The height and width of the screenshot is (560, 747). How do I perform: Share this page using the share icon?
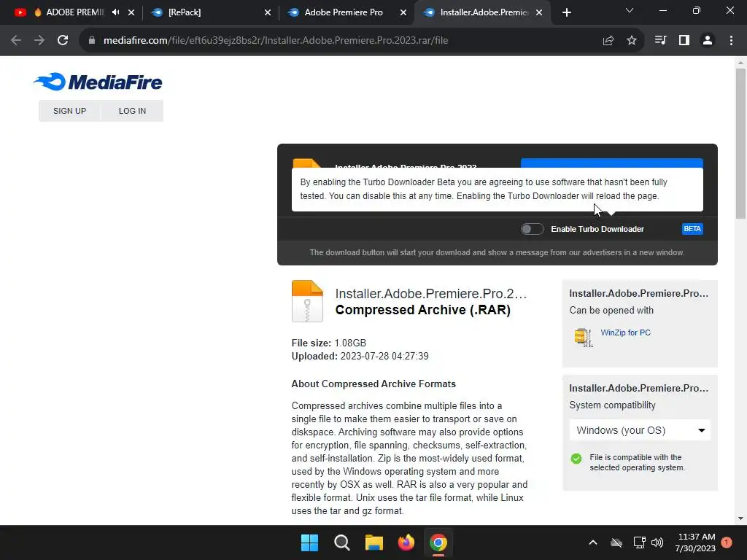608,41
